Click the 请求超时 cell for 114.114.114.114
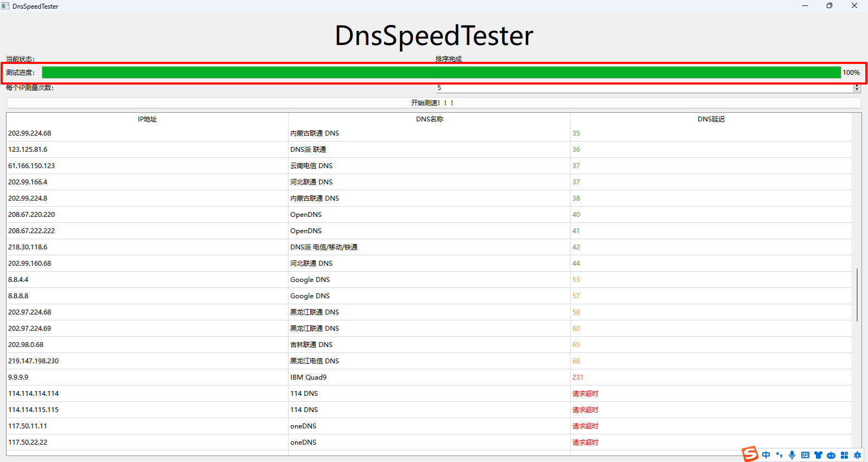The width and height of the screenshot is (868, 462). point(711,393)
